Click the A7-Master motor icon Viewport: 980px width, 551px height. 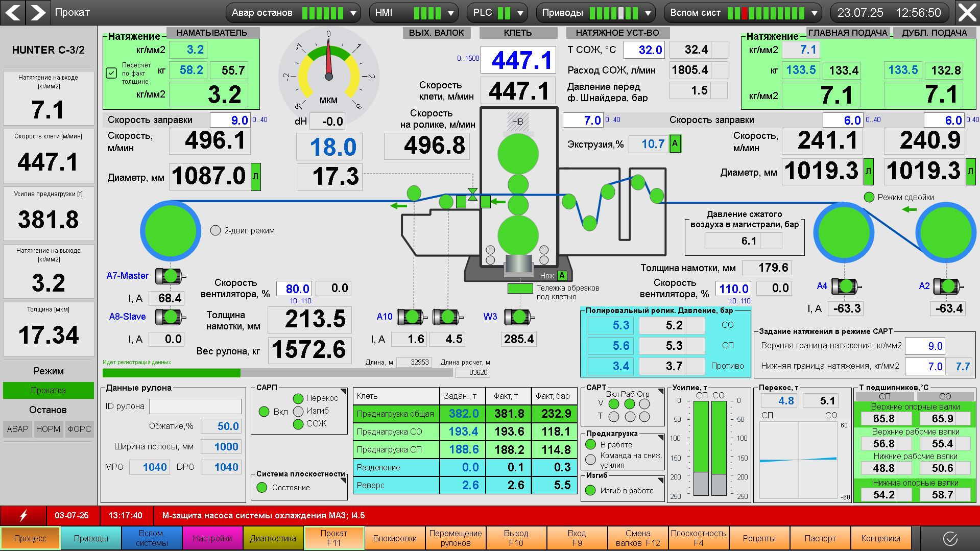[x=170, y=276]
